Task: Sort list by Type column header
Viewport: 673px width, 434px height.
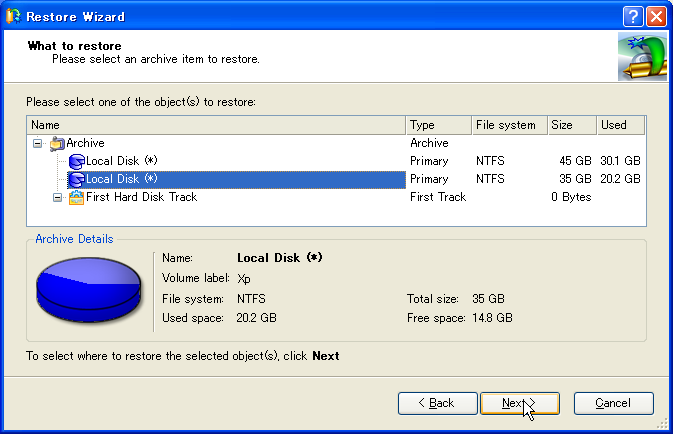Action: coord(438,125)
